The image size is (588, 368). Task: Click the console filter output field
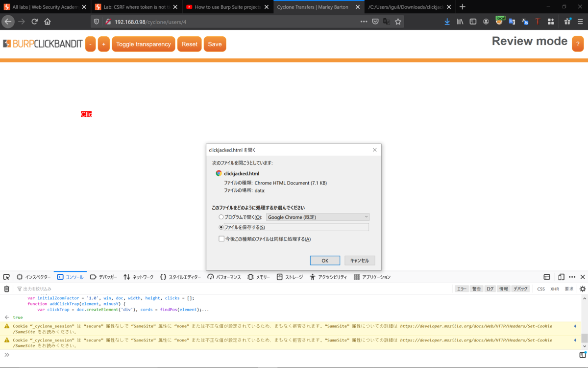click(x=235, y=289)
